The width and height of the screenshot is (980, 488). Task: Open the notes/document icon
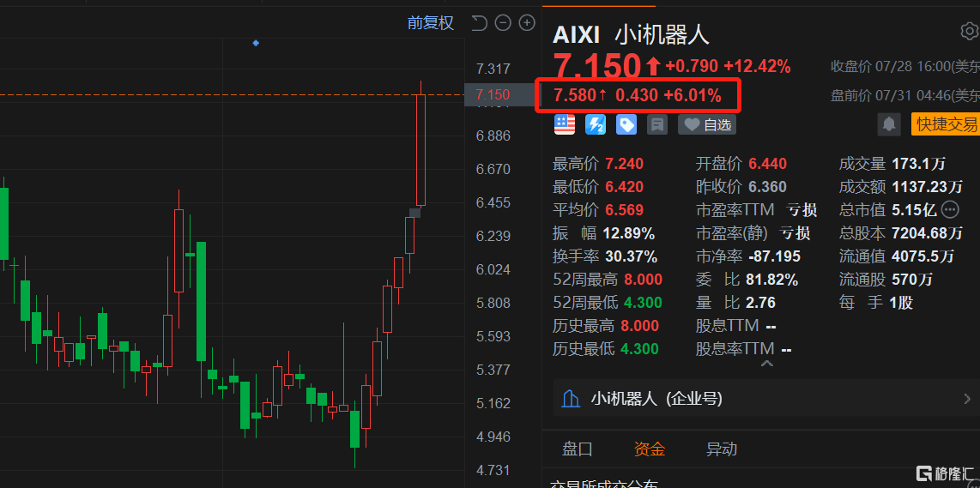(x=656, y=125)
